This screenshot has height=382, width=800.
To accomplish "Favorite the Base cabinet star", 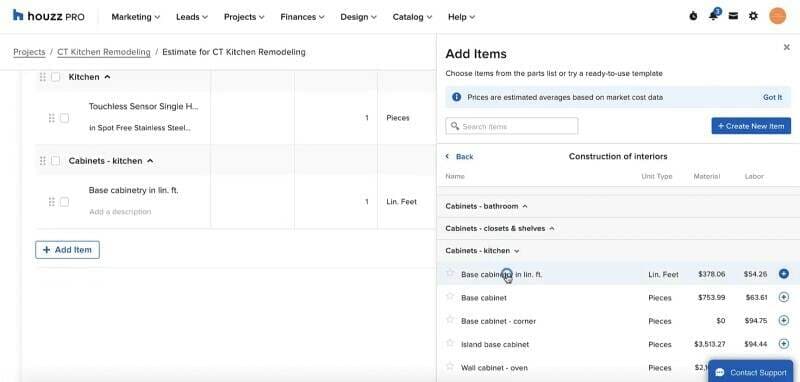I will [x=449, y=296].
